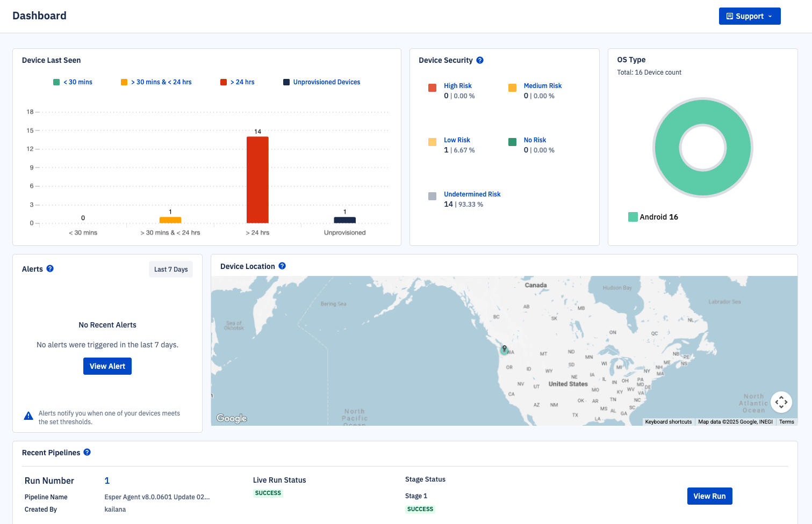Viewport: 812px width, 524px height.
Task: Click the Alerts help question icon
Action: pyautogui.click(x=50, y=268)
